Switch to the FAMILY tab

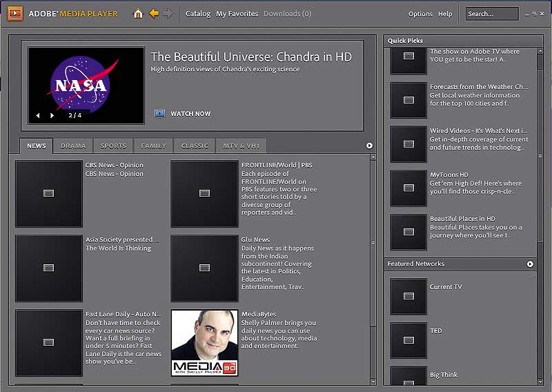[x=153, y=146]
